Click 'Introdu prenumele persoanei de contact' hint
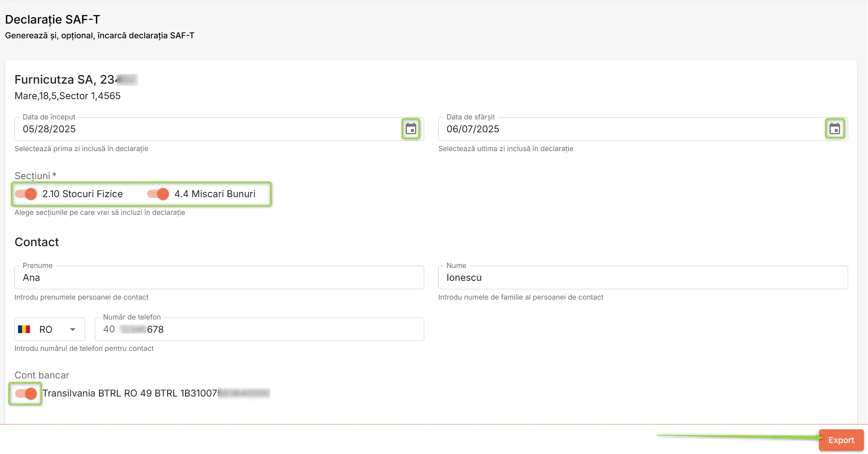868x454 pixels. 81,297
